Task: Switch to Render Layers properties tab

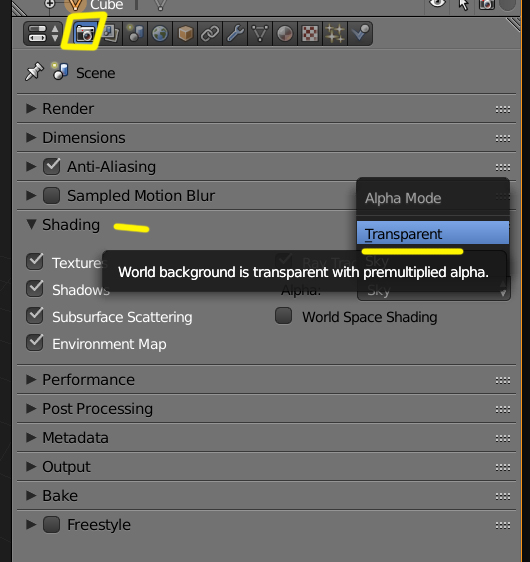Action: pos(110,34)
